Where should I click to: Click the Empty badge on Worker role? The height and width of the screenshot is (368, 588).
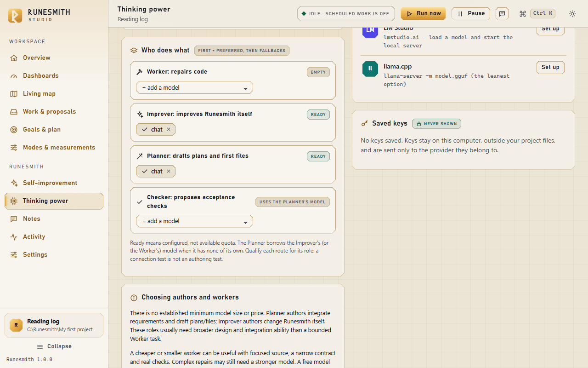pos(318,72)
